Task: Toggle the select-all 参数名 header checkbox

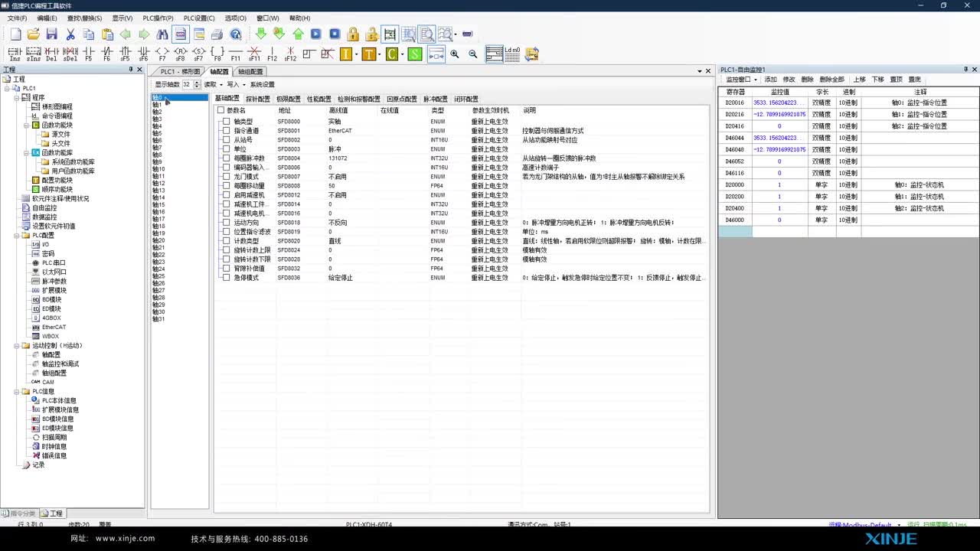Action: click(220, 110)
